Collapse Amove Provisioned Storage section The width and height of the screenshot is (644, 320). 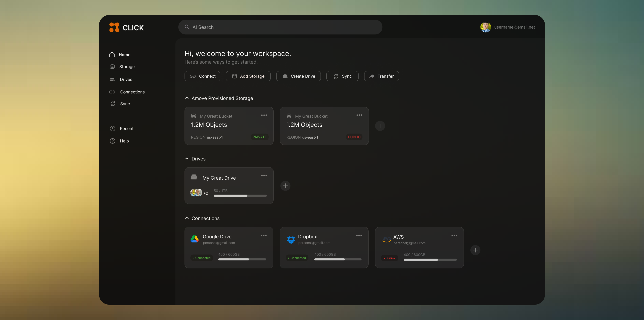(187, 98)
